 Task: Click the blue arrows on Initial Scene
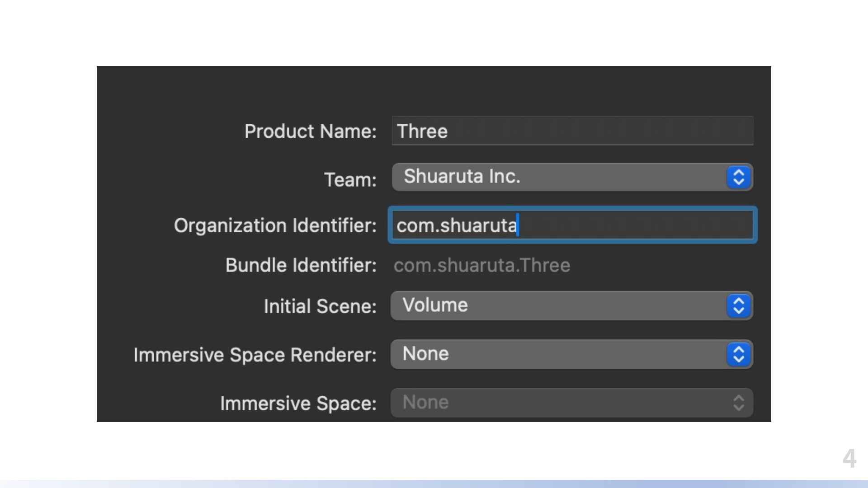coord(739,305)
